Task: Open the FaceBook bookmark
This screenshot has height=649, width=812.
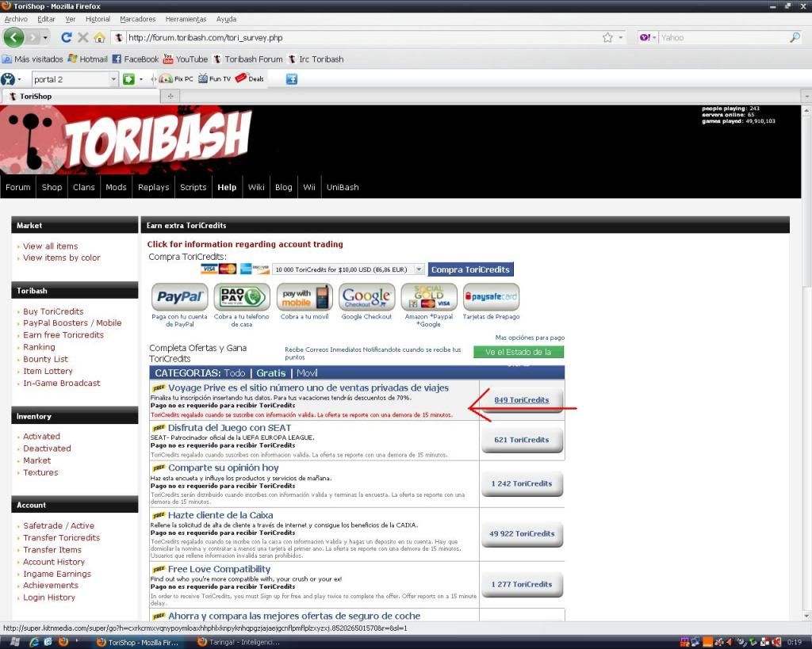Action: click(x=136, y=59)
